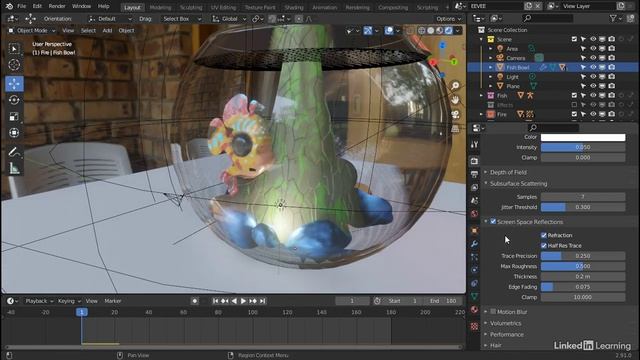Click the End frame field
Image resolution: width=640 pixels, height=360 pixels.
click(x=444, y=301)
